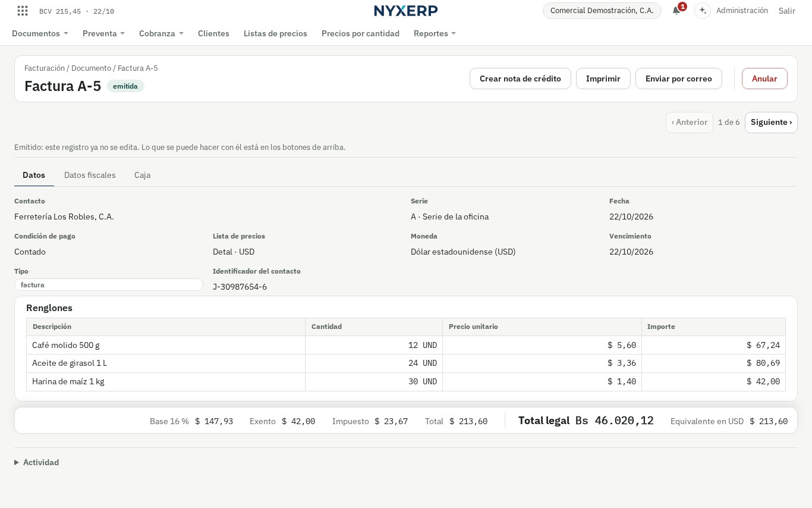This screenshot has height=508, width=812.
Task: Click Crear nota de crédito
Action: pyautogui.click(x=520, y=79)
